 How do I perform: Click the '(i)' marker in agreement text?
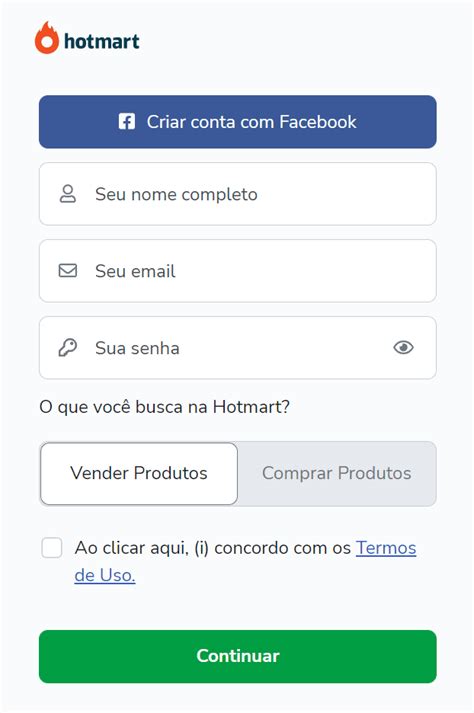point(202,548)
